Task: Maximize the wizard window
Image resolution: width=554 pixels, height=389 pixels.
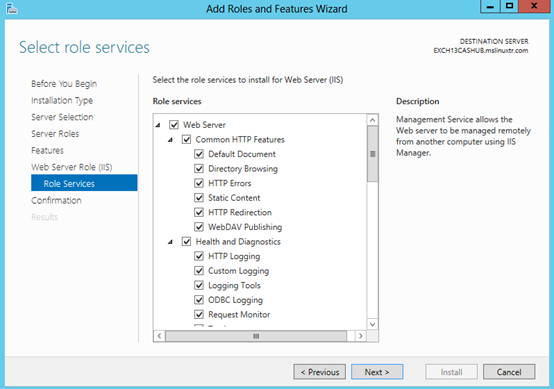Action: point(509,6)
